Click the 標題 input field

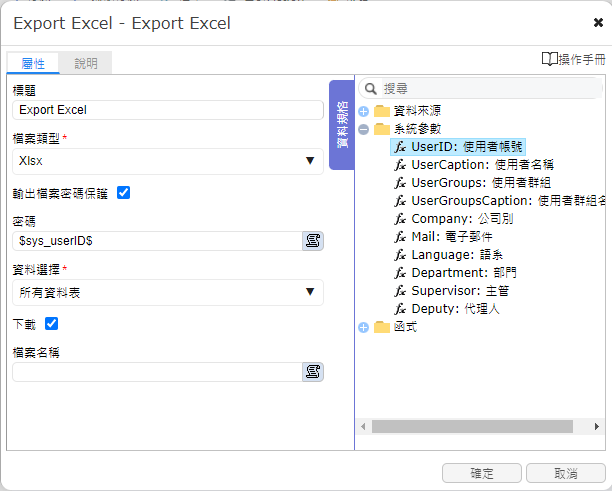point(168,110)
